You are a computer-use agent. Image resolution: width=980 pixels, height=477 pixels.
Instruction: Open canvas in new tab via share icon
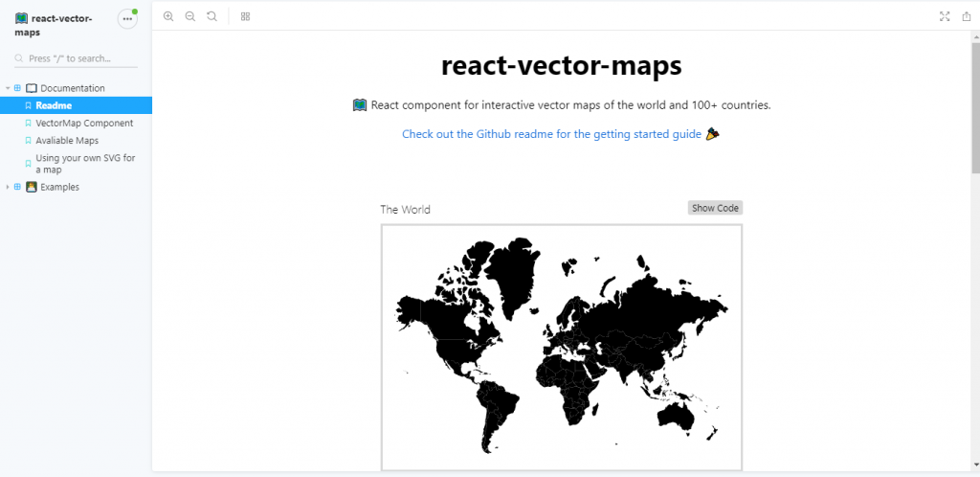967,16
